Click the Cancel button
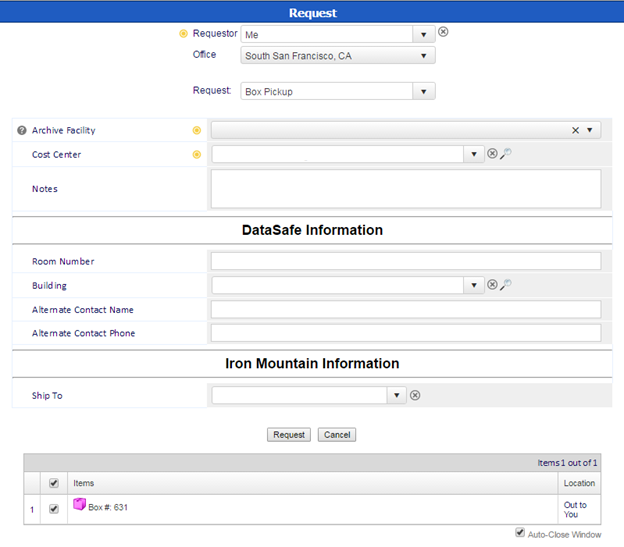 (x=337, y=434)
